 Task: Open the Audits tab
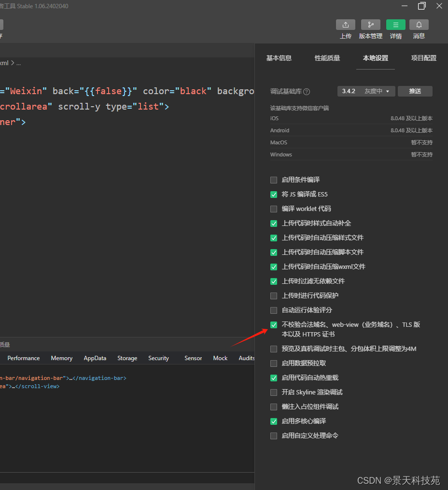tap(247, 358)
